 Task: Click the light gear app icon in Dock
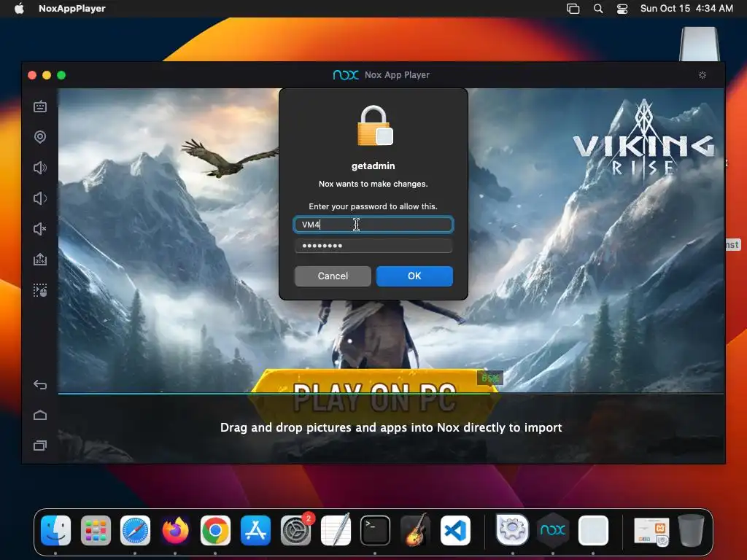click(x=513, y=530)
